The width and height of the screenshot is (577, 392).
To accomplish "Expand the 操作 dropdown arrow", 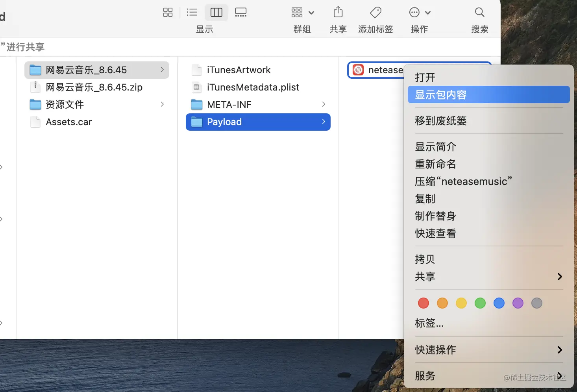I will coord(428,12).
